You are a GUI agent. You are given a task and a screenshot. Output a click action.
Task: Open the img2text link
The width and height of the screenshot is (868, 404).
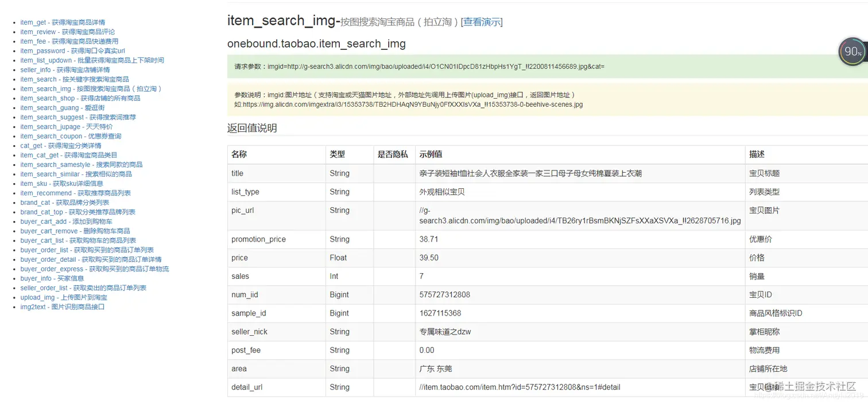63,307
